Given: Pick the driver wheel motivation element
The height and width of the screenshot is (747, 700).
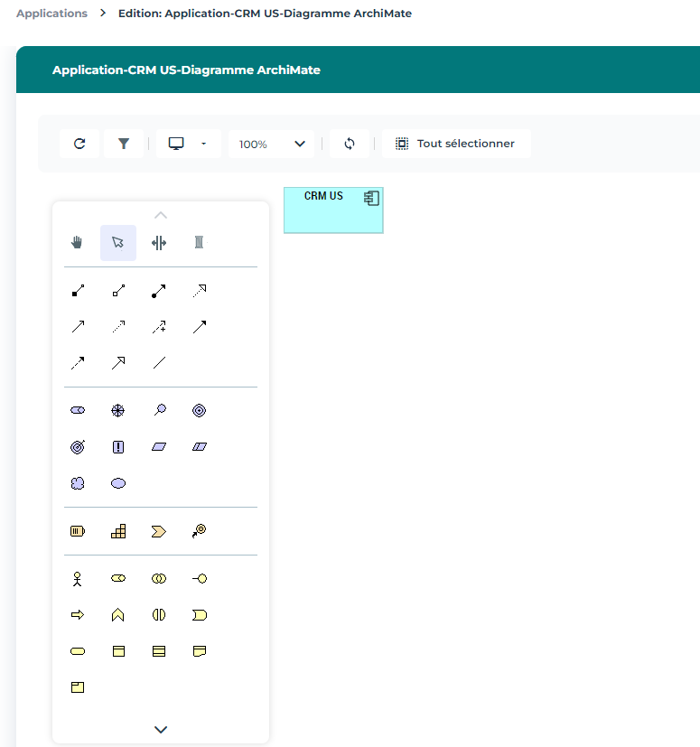Looking at the screenshot, I should (x=118, y=410).
